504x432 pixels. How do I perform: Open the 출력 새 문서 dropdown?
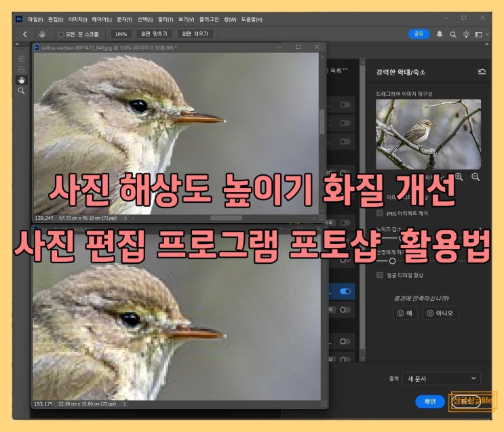[x=442, y=378]
